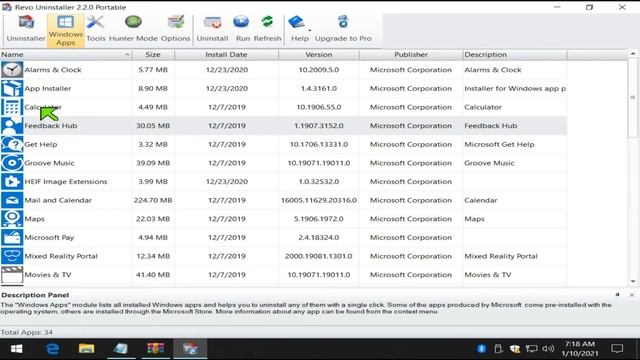
Task: Open the network tray icon
Action: tap(531, 349)
